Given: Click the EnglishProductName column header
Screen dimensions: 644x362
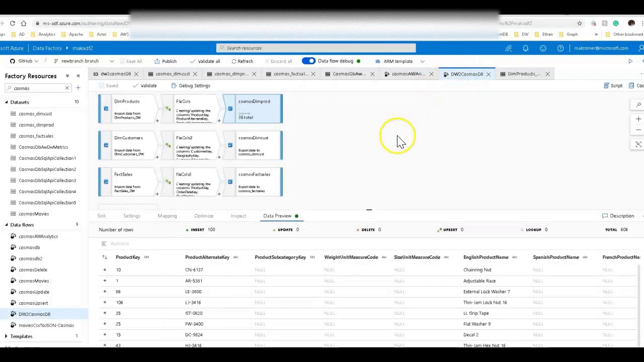Looking at the screenshot, I should [486, 257].
